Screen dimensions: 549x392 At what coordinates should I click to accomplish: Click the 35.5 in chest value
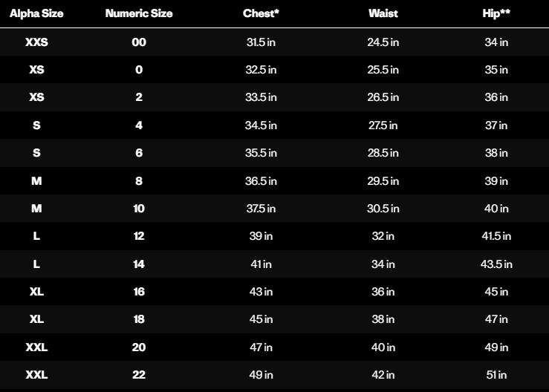tap(261, 153)
